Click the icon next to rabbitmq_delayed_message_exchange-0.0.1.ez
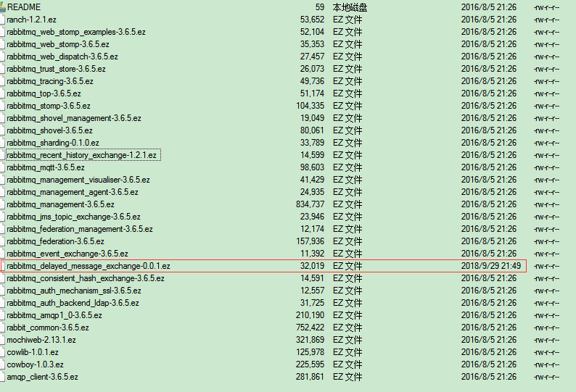The image size is (576, 392). [x=3, y=266]
